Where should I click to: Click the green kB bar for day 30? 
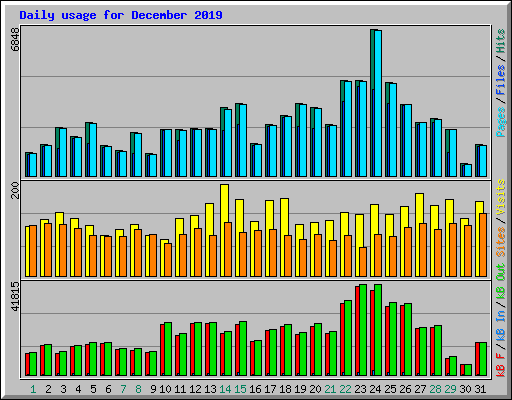(x=468, y=370)
